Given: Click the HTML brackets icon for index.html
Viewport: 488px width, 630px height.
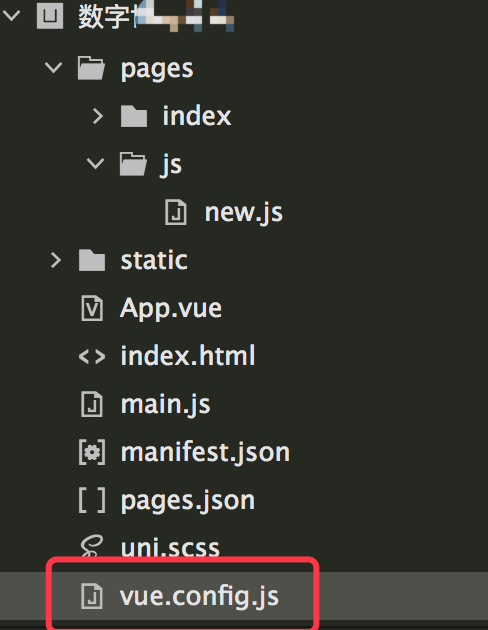Looking at the screenshot, I should [92, 356].
